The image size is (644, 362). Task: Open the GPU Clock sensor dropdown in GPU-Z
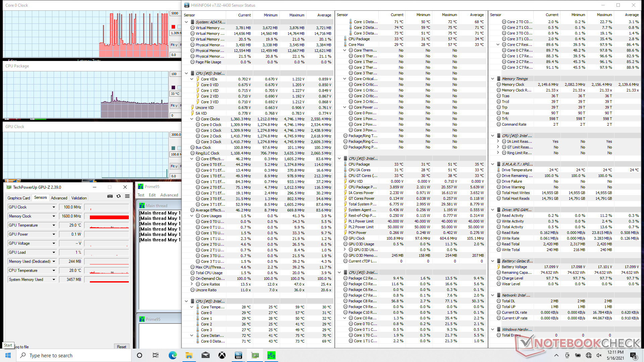pyautogui.click(x=54, y=207)
